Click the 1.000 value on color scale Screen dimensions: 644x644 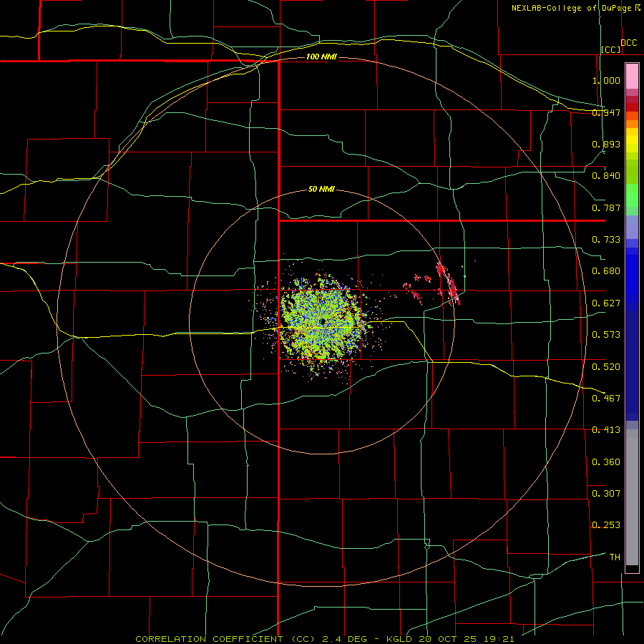606,80
